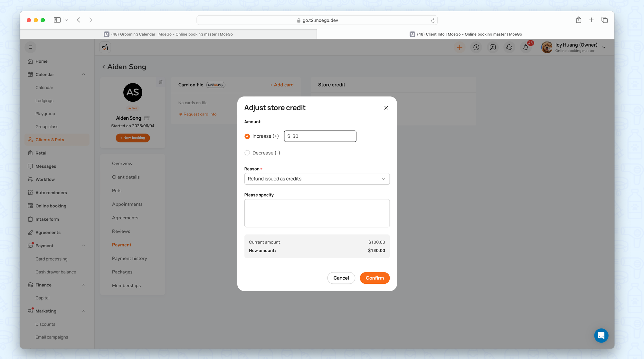
Task: Click the Please specify text area
Action: pyautogui.click(x=317, y=213)
